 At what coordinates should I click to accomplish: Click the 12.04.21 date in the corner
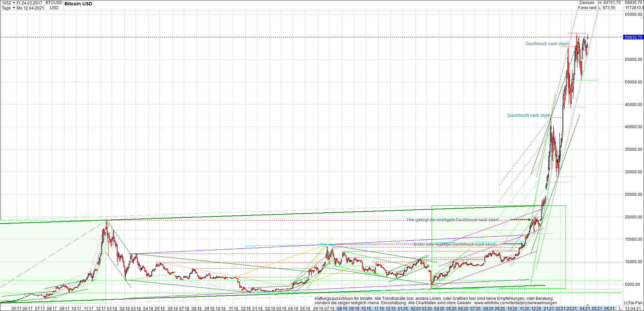point(633,308)
